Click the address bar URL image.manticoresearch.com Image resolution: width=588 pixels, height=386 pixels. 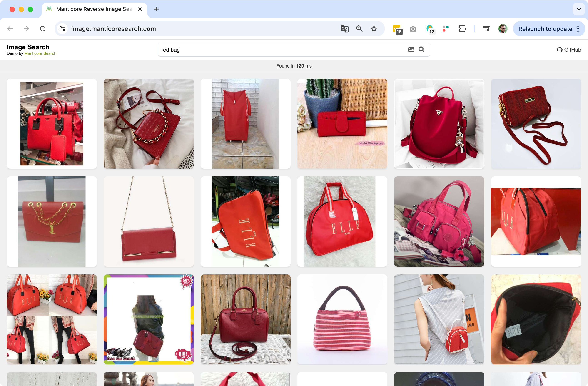click(x=114, y=29)
